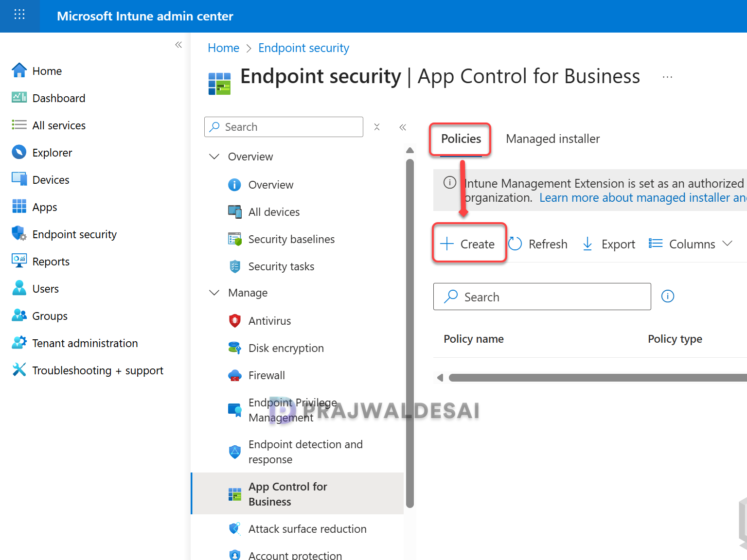This screenshot has height=560, width=747.
Task: Click the Explorer compass icon
Action: pyautogui.click(x=19, y=152)
